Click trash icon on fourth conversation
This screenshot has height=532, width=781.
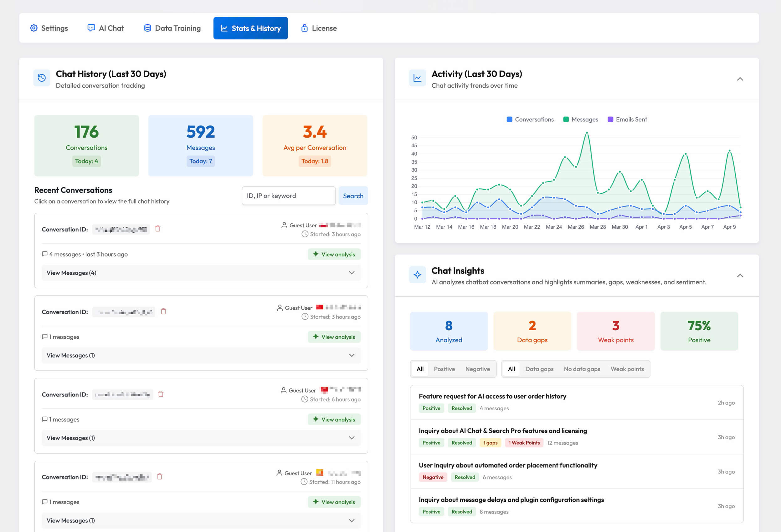pos(160,477)
